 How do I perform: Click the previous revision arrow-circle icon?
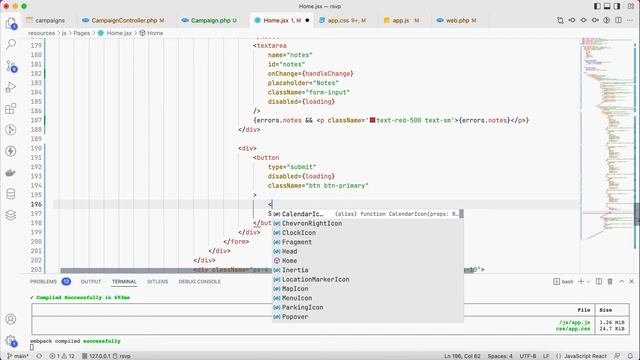(572, 20)
